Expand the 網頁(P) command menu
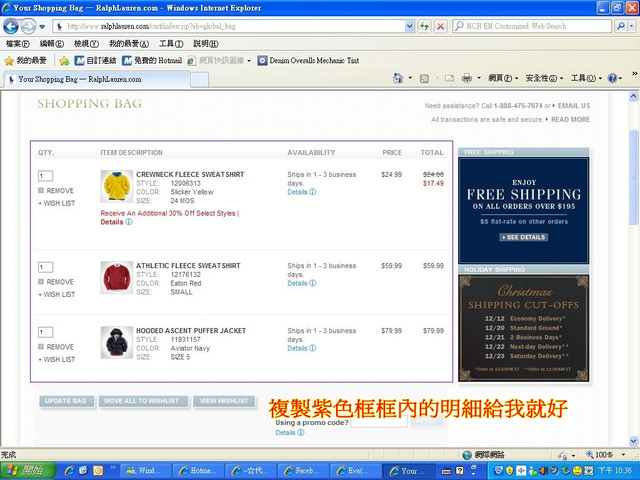Viewport: 640px width, 480px height. [503, 78]
